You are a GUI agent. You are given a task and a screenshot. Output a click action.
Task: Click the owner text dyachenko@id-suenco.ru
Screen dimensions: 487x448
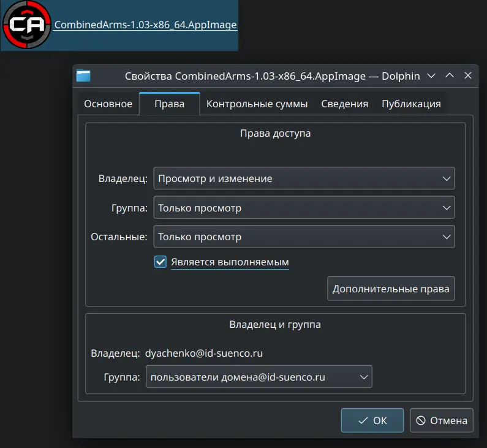pos(204,353)
